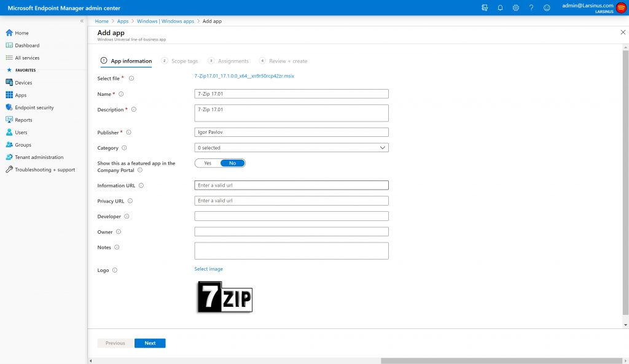Switch to Review + create step
Viewport: 629px width, 364px height.
(283, 61)
